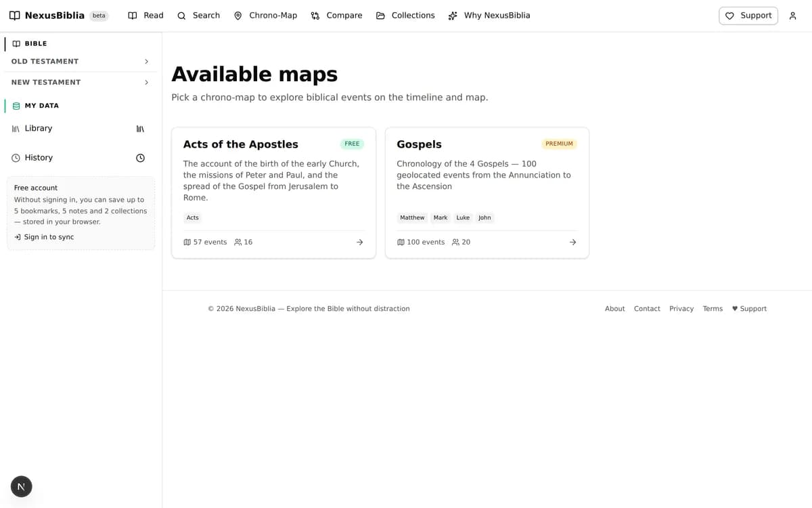Click the Matthew tag
812x508 pixels.
(412, 218)
